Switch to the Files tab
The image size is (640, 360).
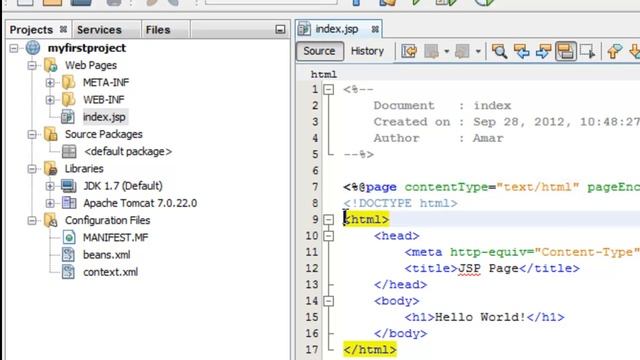(158, 30)
